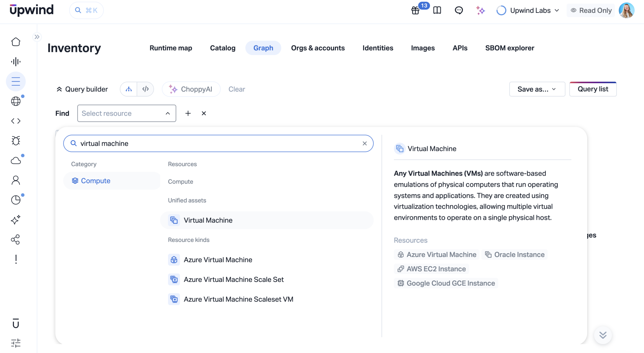The height and width of the screenshot is (353, 644).
Task: Open the SBOM explorer tab
Action: point(509,48)
